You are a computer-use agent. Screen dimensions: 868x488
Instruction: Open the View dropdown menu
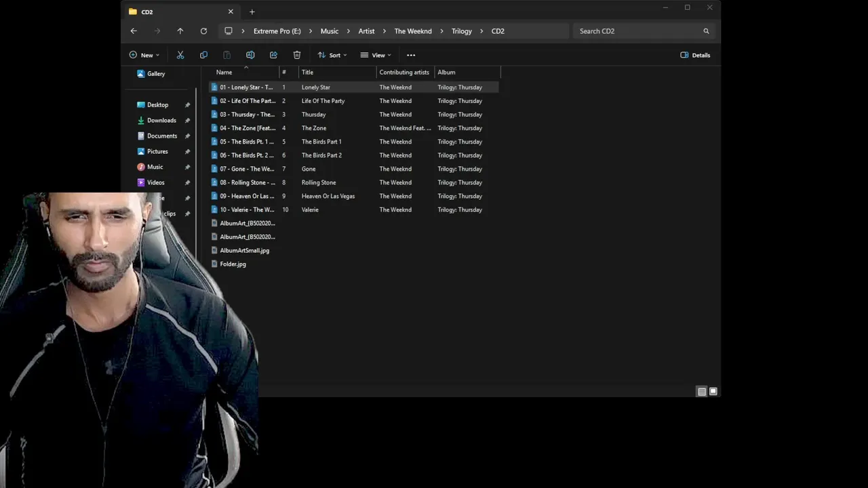pyautogui.click(x=376, y=55)
